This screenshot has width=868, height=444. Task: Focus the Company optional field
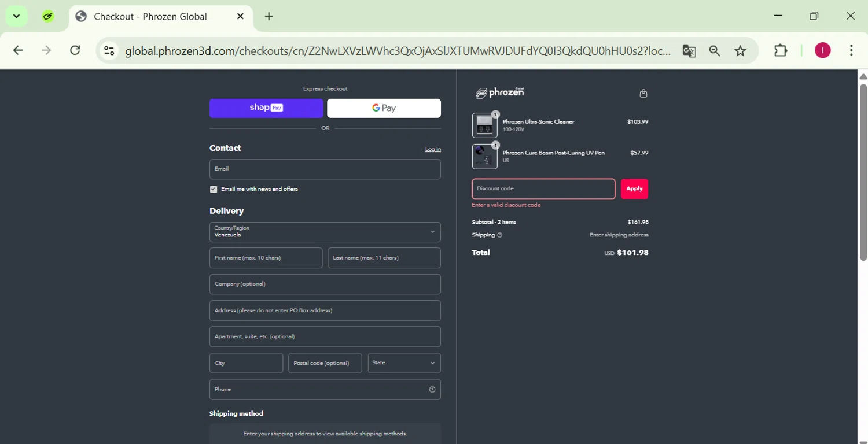[x=325, y=284]
